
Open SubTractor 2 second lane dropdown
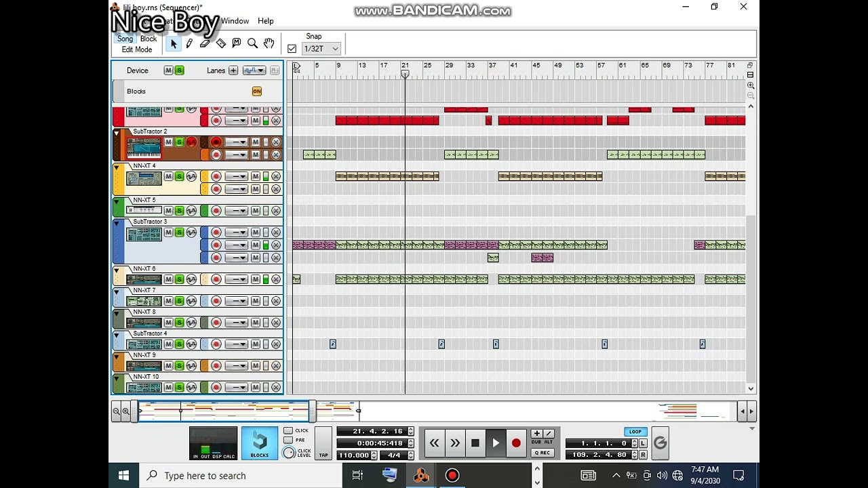[236, 155]
